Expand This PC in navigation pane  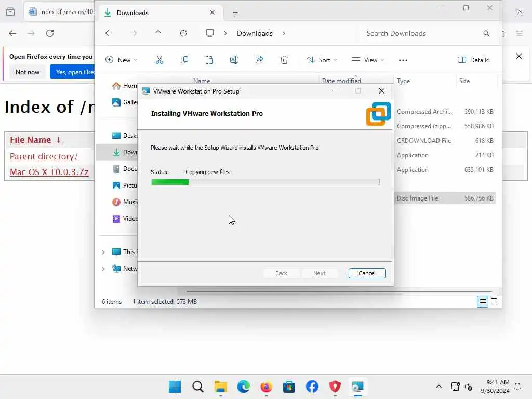tap(103, 252)
